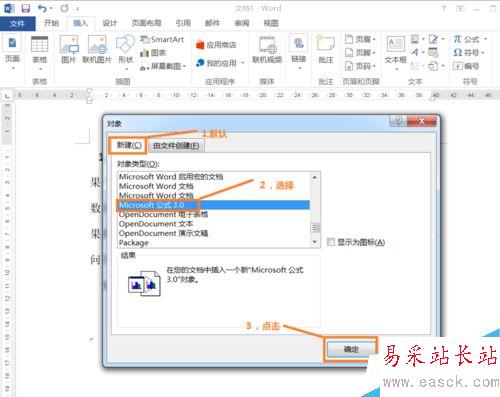The image size is (500, 397).
Task: Expand the Equation (公式) dropdown arrow
Action: [x=485, y=39]
